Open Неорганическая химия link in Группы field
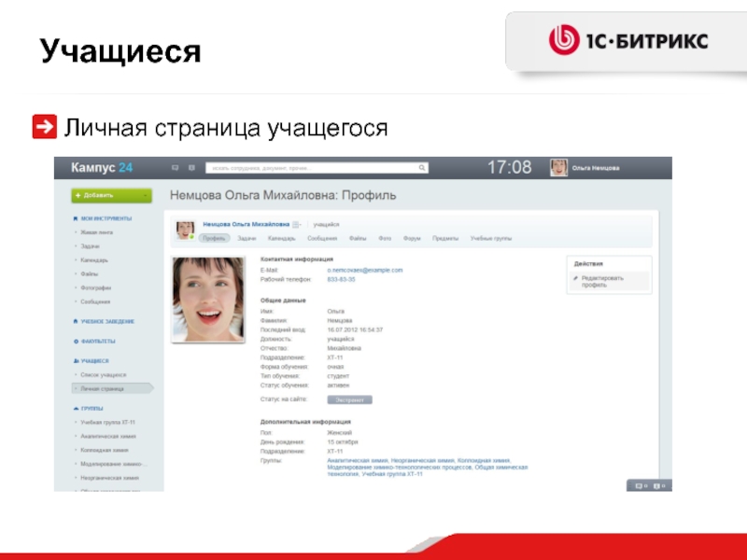Screen dimensions: 747x560 coord(423,460)
